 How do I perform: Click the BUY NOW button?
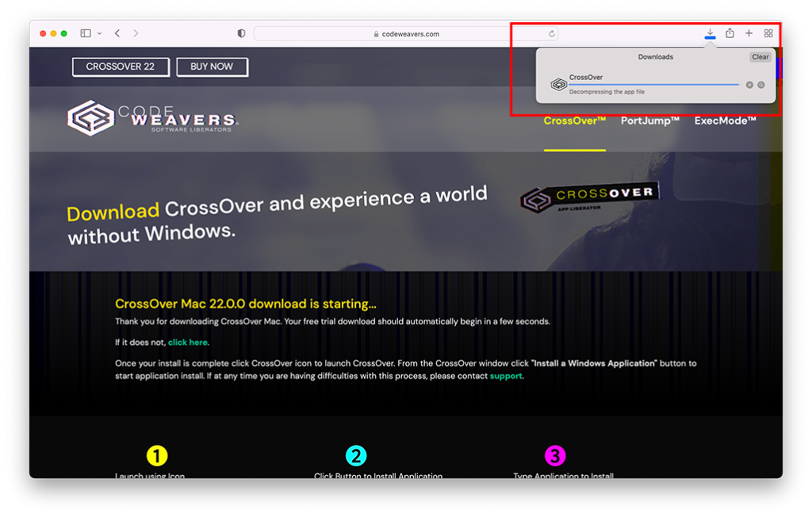[x=212, y=67]
